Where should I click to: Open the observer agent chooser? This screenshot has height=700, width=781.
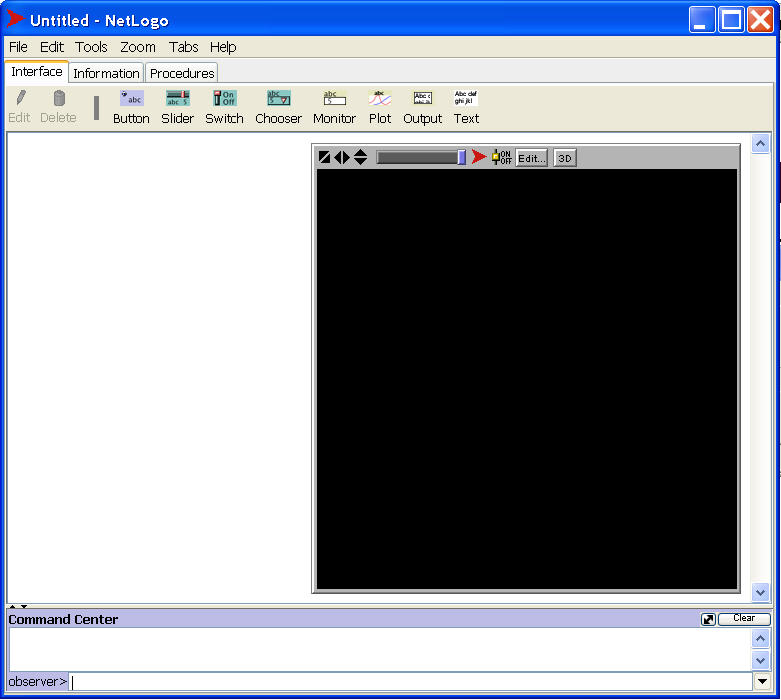coord(38,682)
